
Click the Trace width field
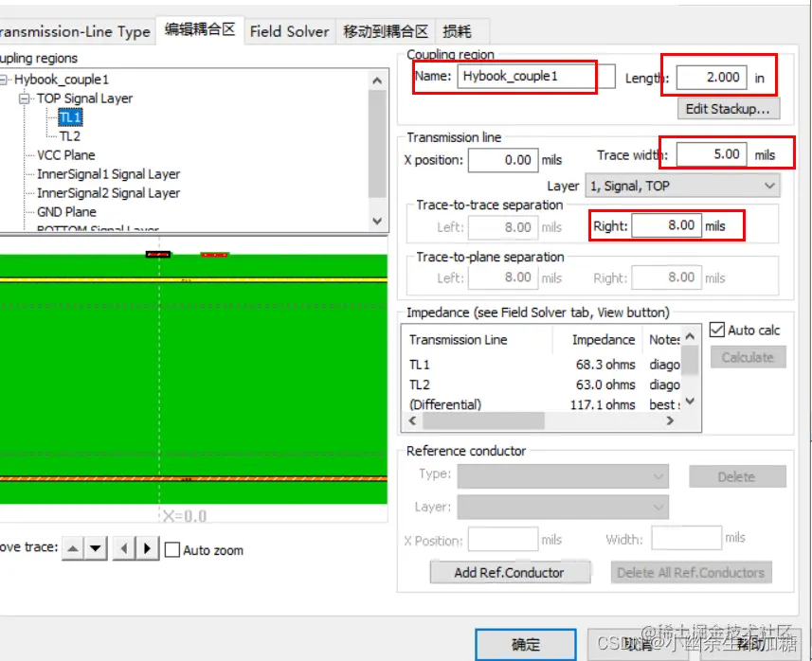pos(712,154)
